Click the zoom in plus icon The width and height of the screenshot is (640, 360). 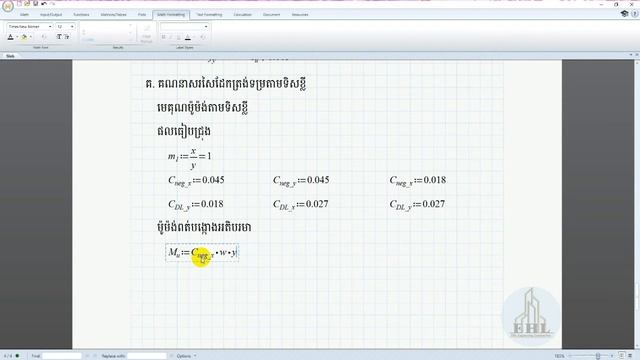[612, 356]
